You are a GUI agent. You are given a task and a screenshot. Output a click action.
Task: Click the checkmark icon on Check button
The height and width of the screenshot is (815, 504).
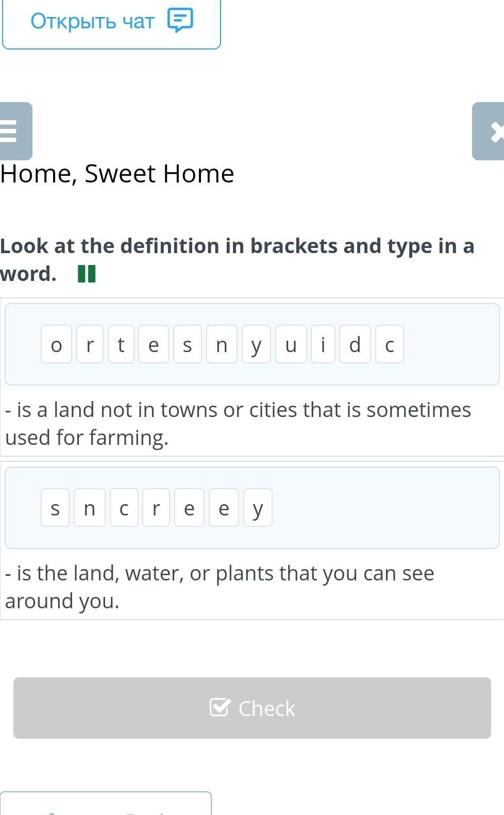point(220,707)
